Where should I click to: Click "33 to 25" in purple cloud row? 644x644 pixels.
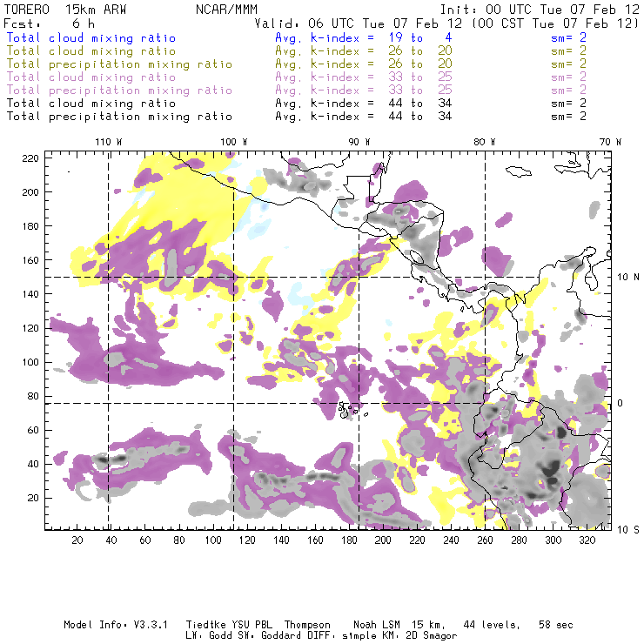tap(420, 77)
